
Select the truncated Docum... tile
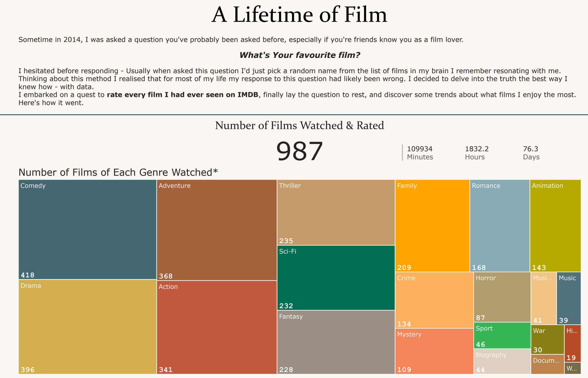tap(547, 364)
